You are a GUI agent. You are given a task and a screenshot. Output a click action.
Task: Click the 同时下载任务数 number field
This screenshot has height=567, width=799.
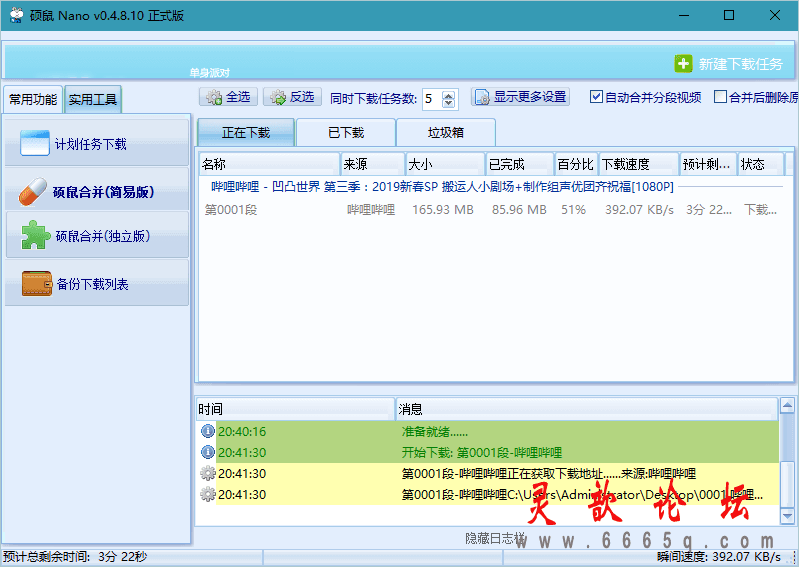pyautogui.click(x=432, y=99)
